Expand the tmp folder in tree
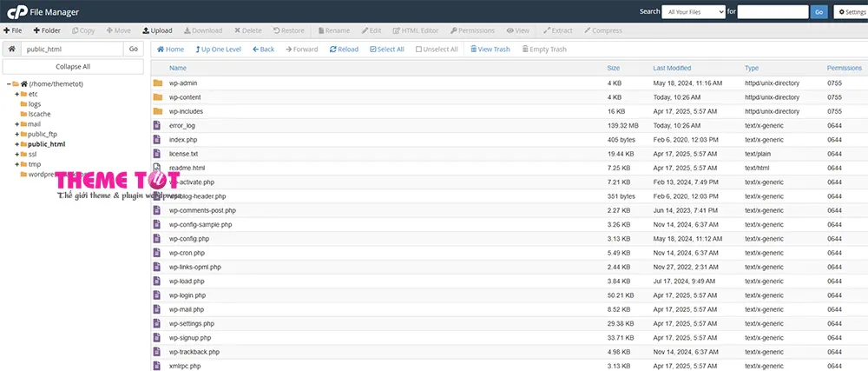This screenshot has height=371, width=868. 17,164
